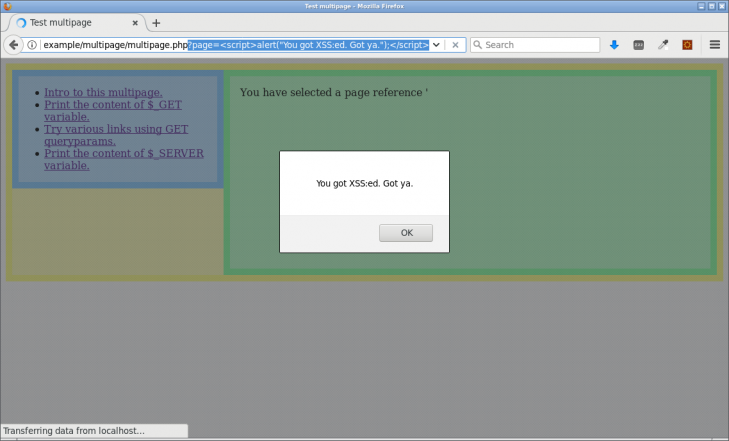
Task: Open the site information icon
Action: (x=32, y=45)
